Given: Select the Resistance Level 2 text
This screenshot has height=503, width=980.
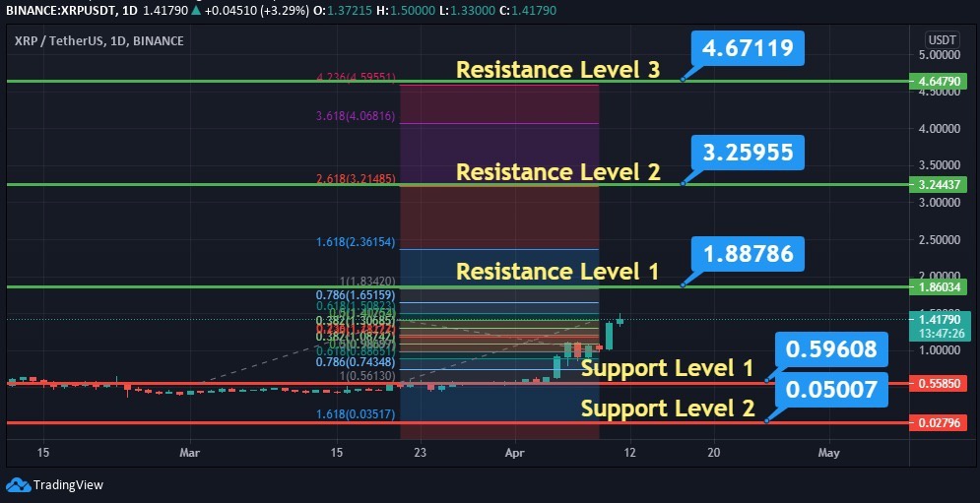Looking at the screenshot, I should (x=557, y=172).
